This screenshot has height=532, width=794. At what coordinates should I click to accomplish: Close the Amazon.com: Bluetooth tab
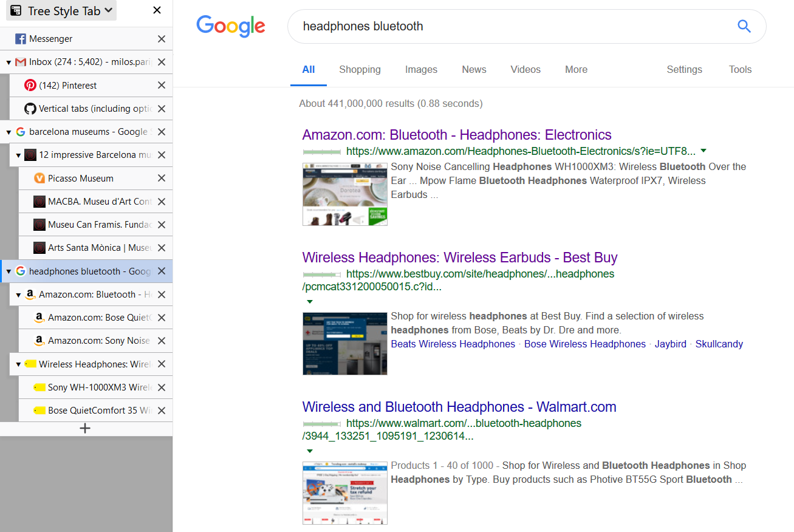coord(162,295)
